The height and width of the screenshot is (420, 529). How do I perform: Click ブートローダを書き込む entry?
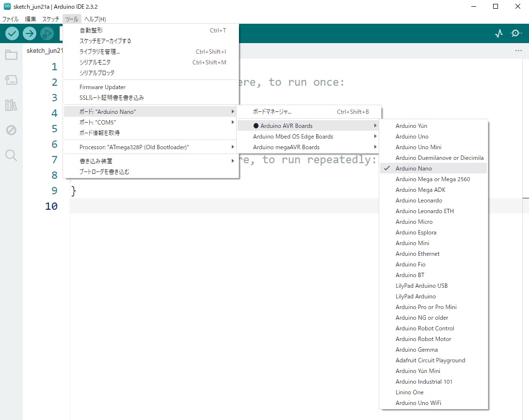tap(150, 172)
